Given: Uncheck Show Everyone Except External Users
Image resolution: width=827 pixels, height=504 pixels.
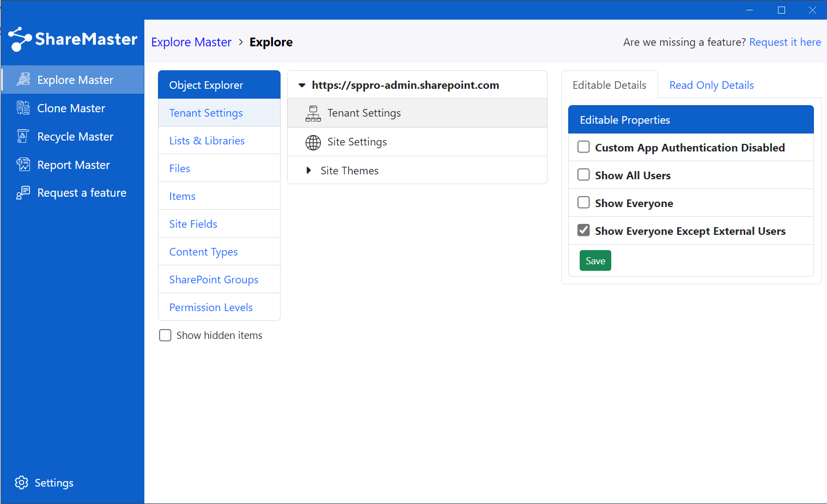Looking at the screenshot, I should [583, 230].
